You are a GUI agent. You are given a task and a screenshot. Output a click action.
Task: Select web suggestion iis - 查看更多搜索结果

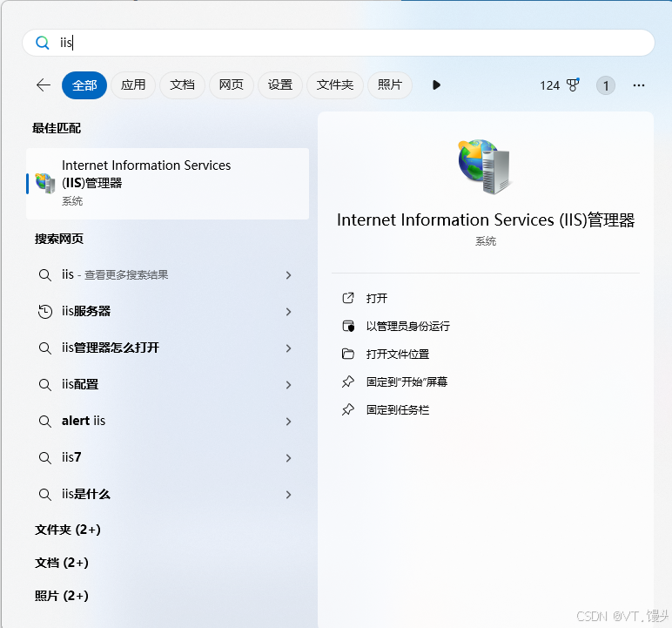(x=168, y=274)
